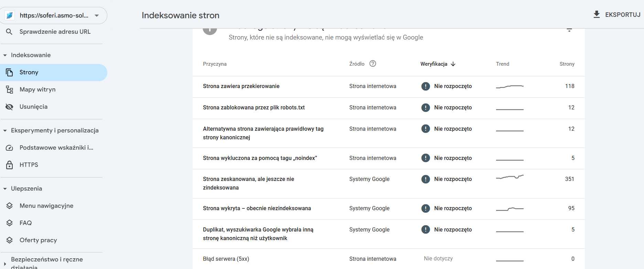This screenshot has height=269, width=644.
Task: Open the property selector dropdown
Action: point(97,15)
